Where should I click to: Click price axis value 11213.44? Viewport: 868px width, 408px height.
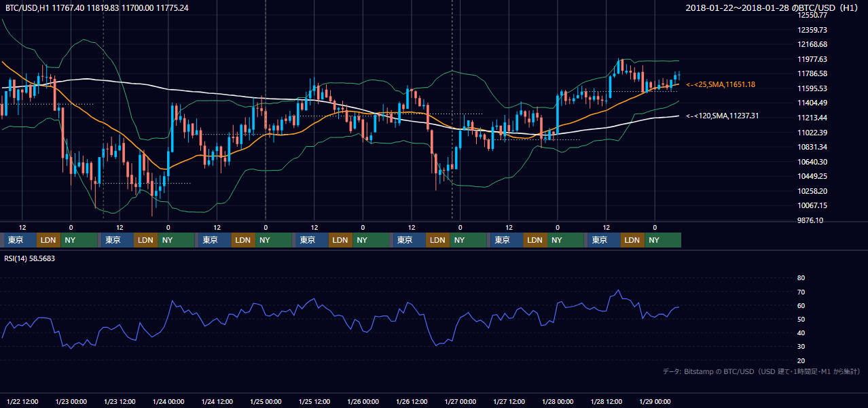[812, 118]
